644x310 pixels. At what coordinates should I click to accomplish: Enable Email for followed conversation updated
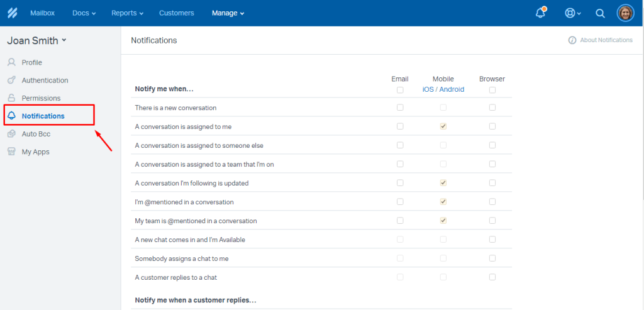(x=400, y=183)
